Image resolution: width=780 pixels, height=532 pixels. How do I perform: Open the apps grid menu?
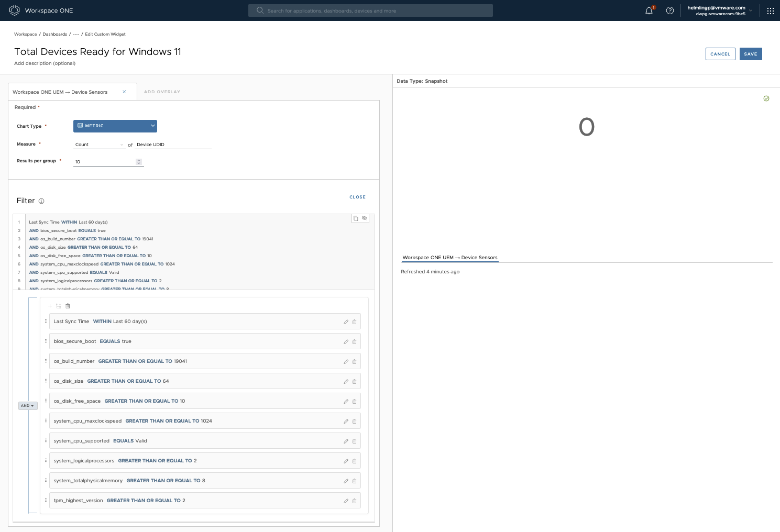click(770, 10)
